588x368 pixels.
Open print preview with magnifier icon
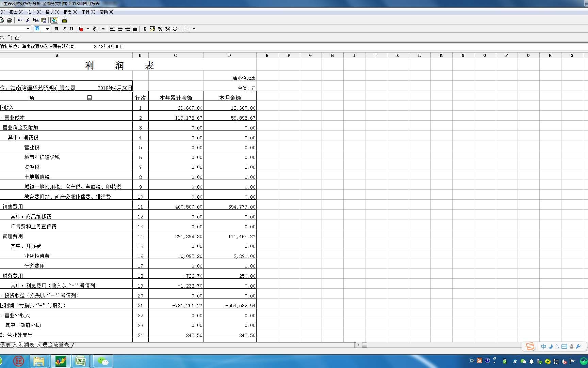click(2, 20)
